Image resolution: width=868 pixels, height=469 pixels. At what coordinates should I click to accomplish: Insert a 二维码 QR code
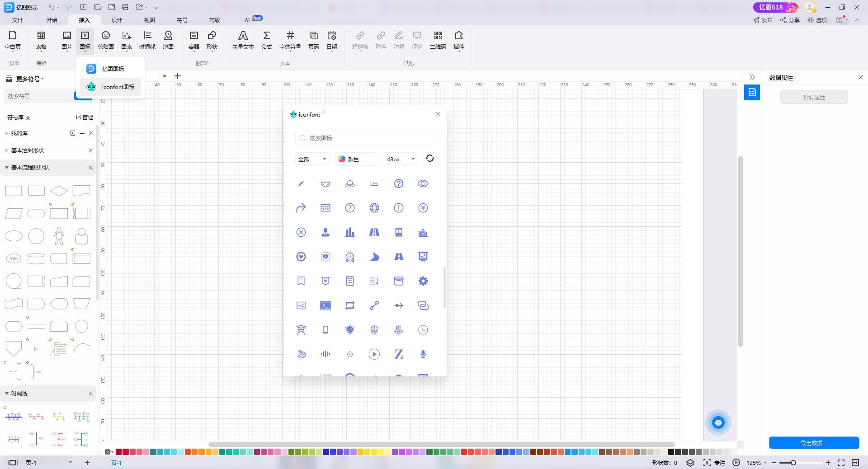point(438,41)
